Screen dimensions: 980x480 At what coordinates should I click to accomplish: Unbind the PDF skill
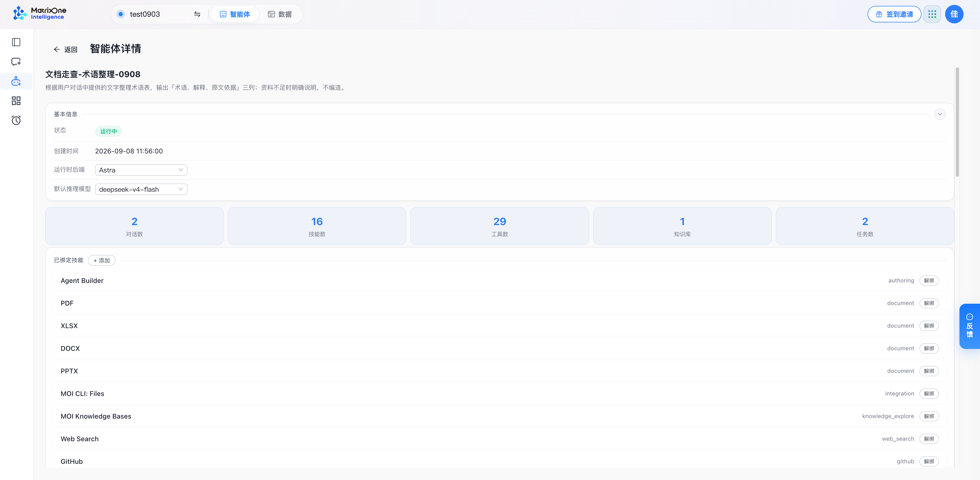[929, 303]
